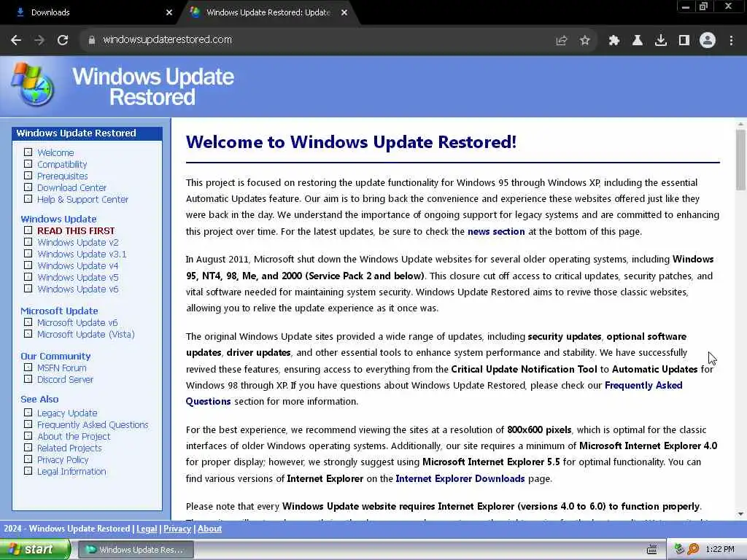Click the box bullet beside Windows Update v4
This screenshot has width=747, height=560.
pos(28,265)
